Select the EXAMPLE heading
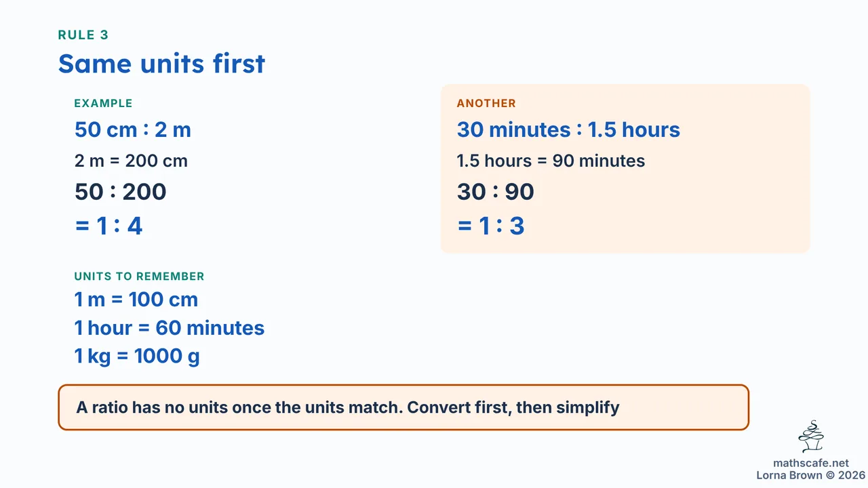The height and width of the screenshot is (488, 868). [x=103, y=104]
